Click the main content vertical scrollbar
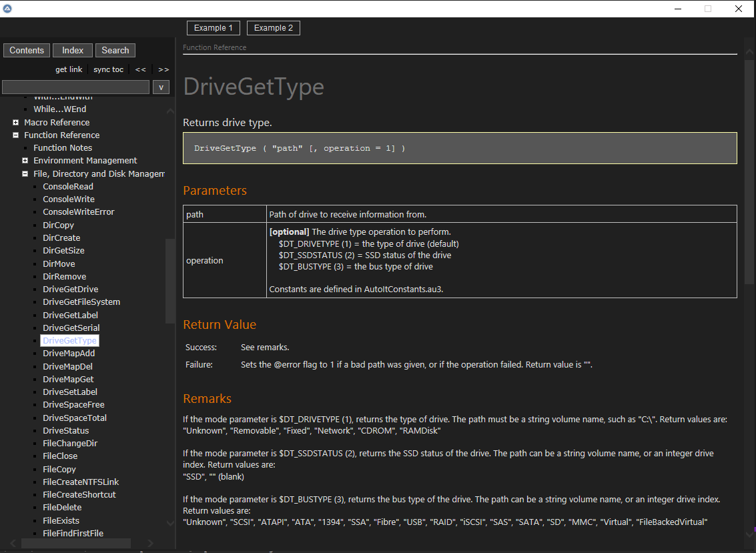 pos(749,167)
